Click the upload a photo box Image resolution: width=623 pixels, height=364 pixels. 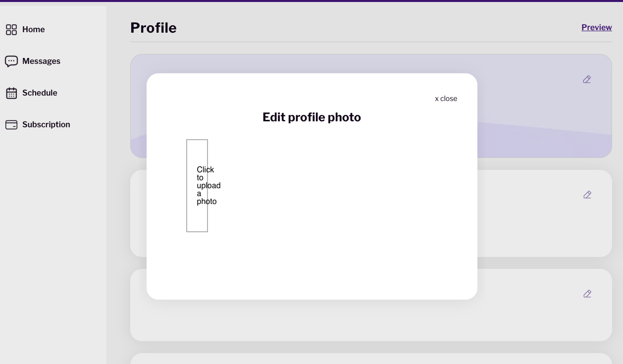[197, 186]
